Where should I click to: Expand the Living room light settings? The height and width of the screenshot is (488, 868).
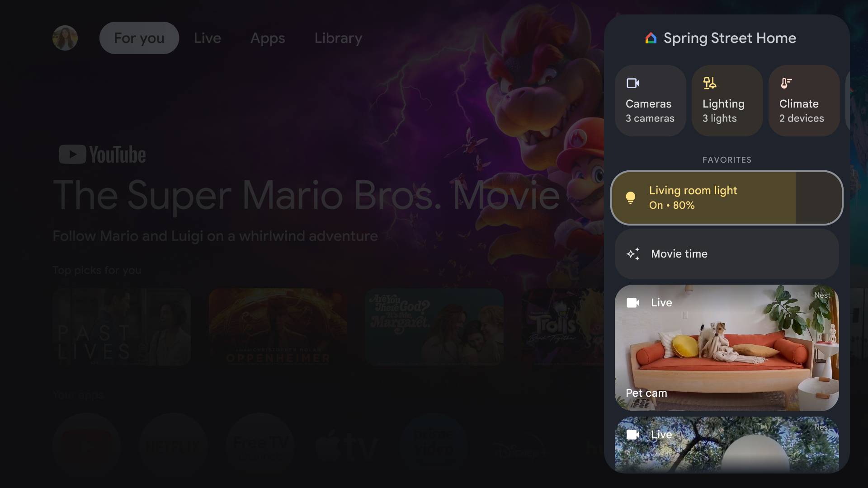pos(726,197)
